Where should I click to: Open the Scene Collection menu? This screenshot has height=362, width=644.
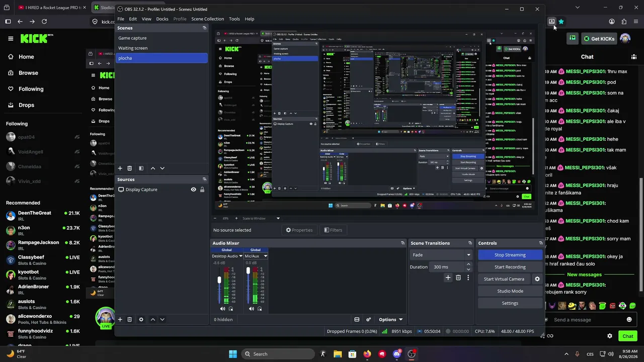point(207,19)
